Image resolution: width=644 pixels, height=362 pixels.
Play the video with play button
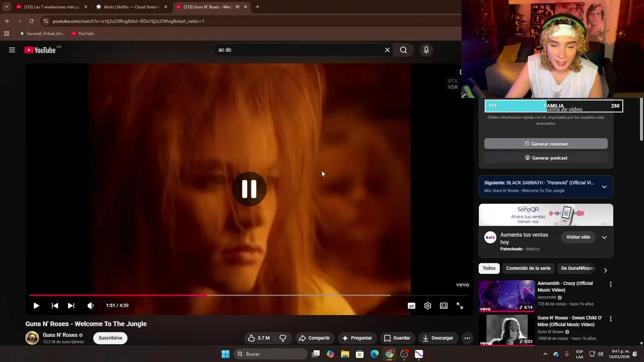pyautogui.click(x=36, y=306)
